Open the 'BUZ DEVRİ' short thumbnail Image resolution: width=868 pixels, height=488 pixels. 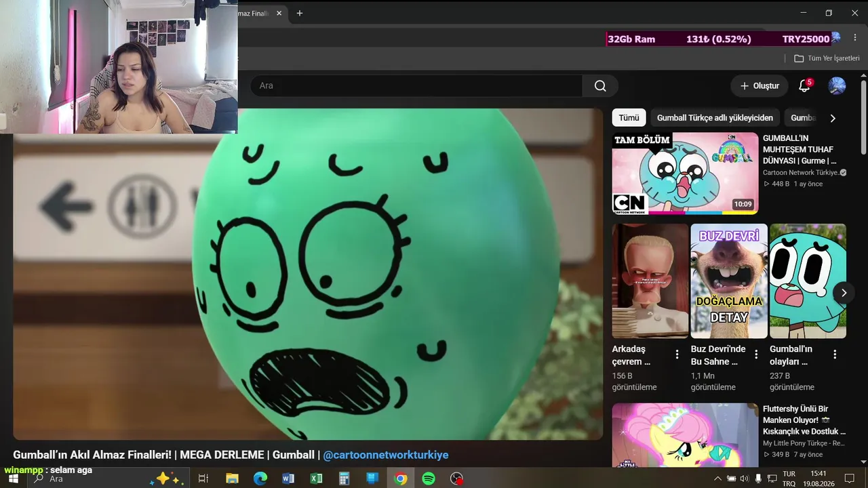729,281
